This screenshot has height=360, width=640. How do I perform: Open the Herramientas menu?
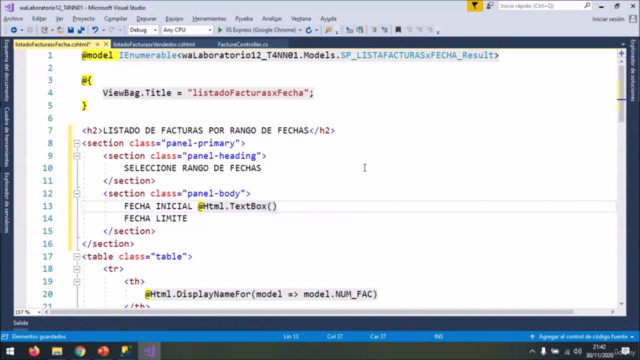tap(209, 19)
